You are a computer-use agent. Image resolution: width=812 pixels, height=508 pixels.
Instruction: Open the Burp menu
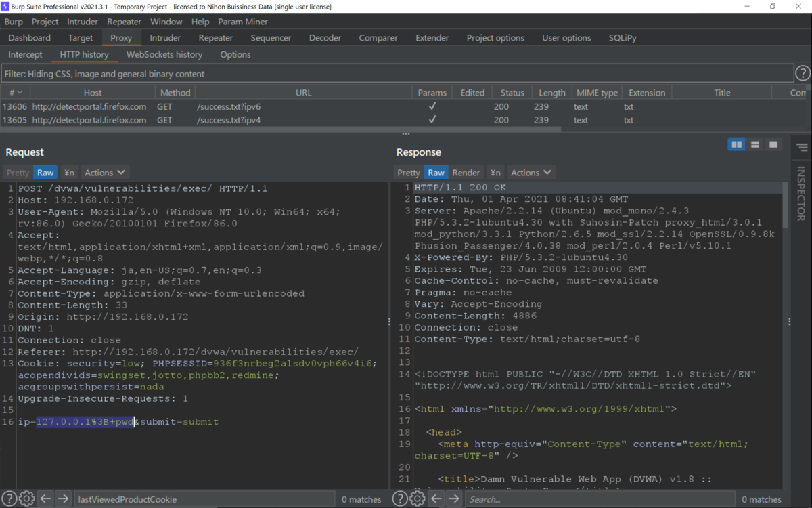click(14, 22)
